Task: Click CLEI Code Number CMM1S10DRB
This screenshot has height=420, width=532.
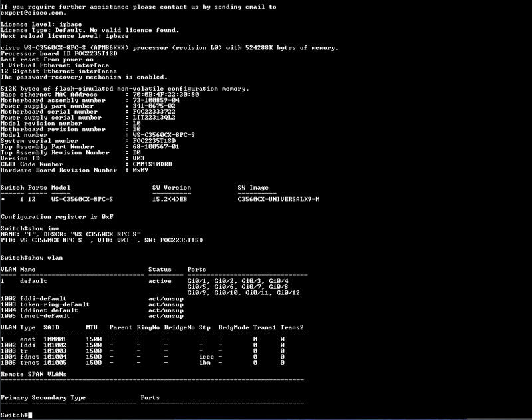Action: (152, 164)
